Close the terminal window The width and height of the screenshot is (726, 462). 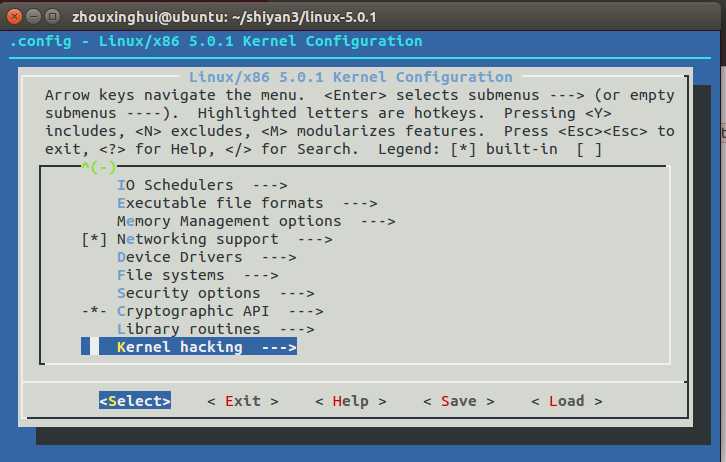15,17
